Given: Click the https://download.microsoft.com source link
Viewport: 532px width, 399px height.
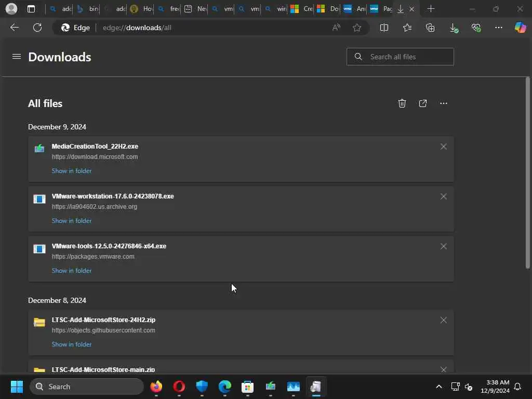Looking at the screenshot, I should tap(95, 157).
